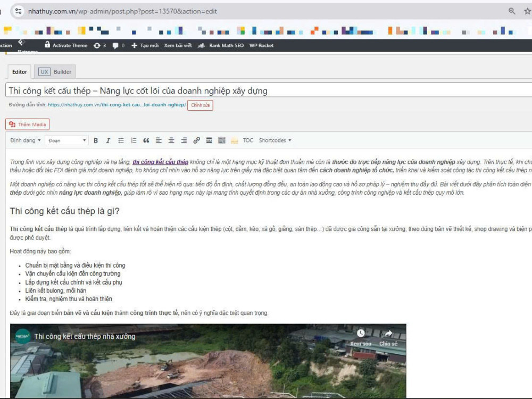Open the Shortcodes dropdown

(275, 140)
